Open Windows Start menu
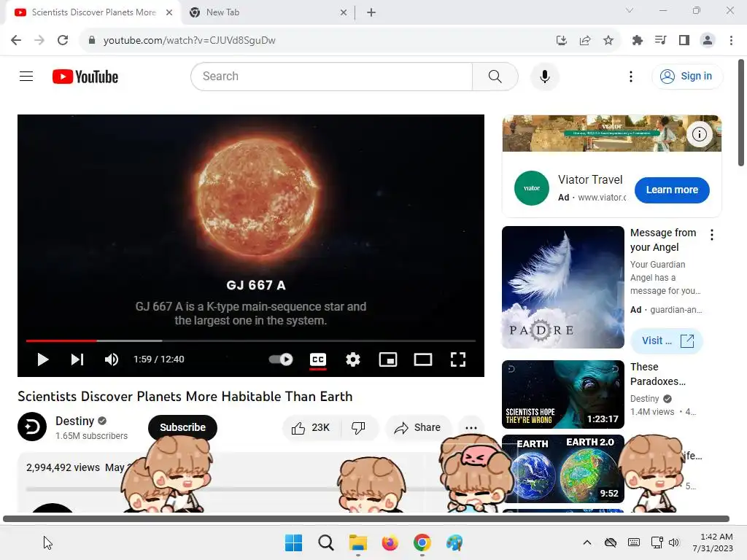 click(293, 542)
